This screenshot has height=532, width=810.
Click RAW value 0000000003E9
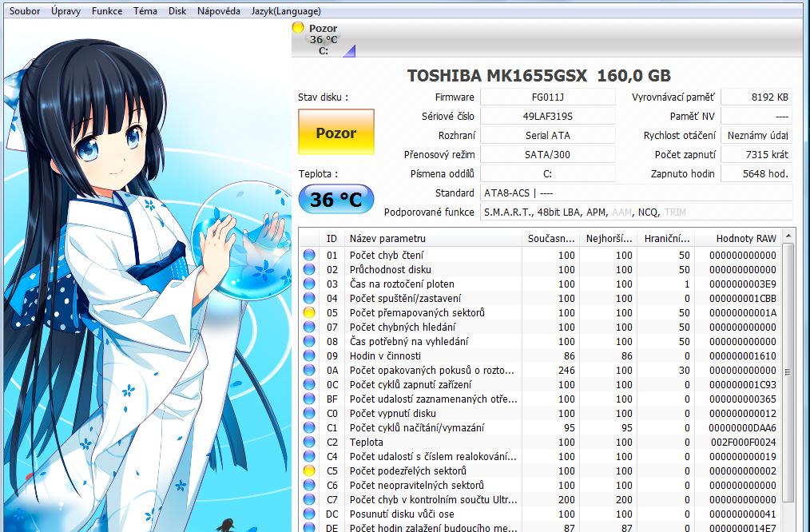point(743,284)
